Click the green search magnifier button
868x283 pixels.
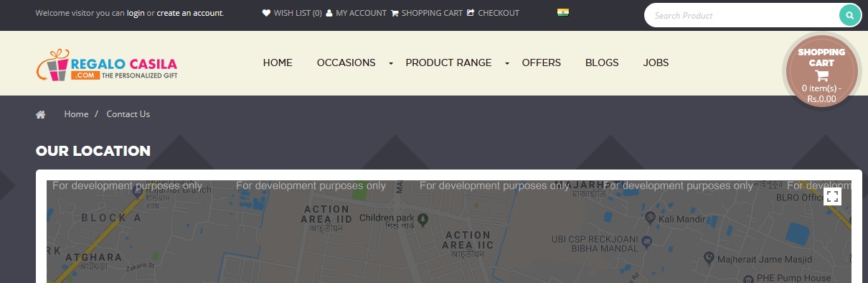[x=849, y=15]
